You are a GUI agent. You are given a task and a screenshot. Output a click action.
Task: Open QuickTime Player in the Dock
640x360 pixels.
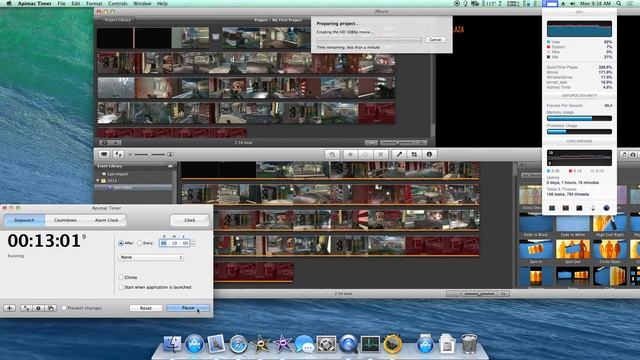coord(348,344)
